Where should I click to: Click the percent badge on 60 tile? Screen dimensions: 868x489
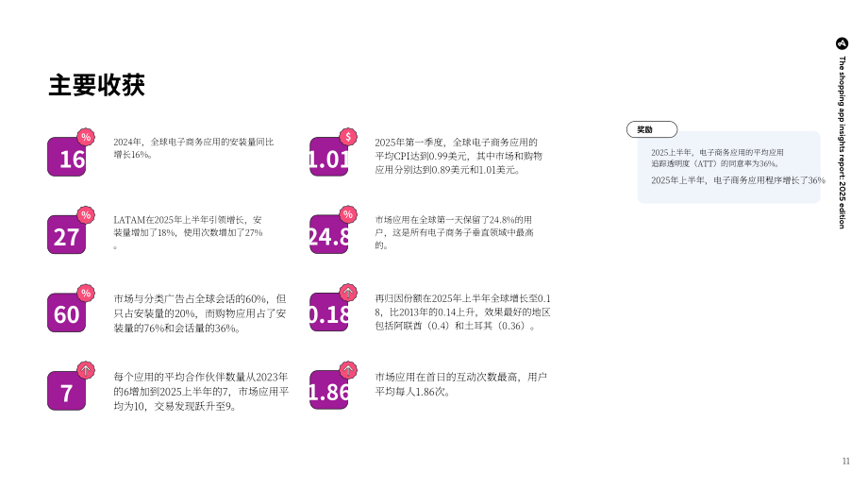pyautogui.click(x=86, y=293)
